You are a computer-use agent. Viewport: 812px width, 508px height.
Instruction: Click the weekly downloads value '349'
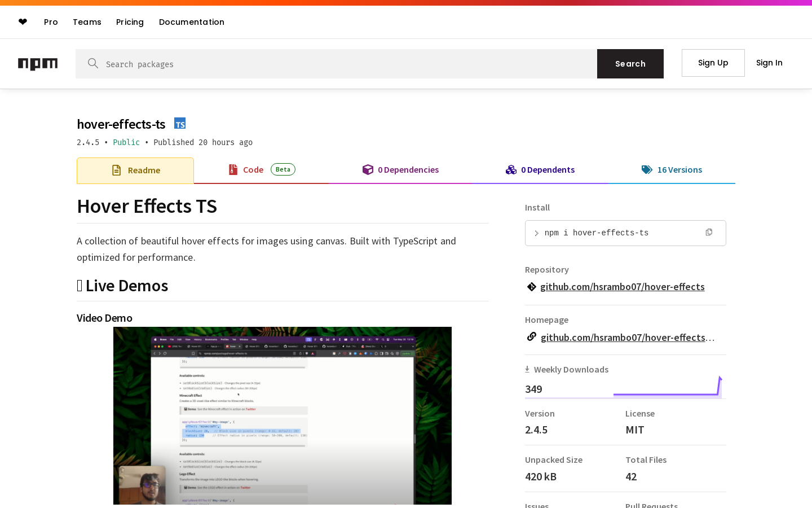point(533,389)
